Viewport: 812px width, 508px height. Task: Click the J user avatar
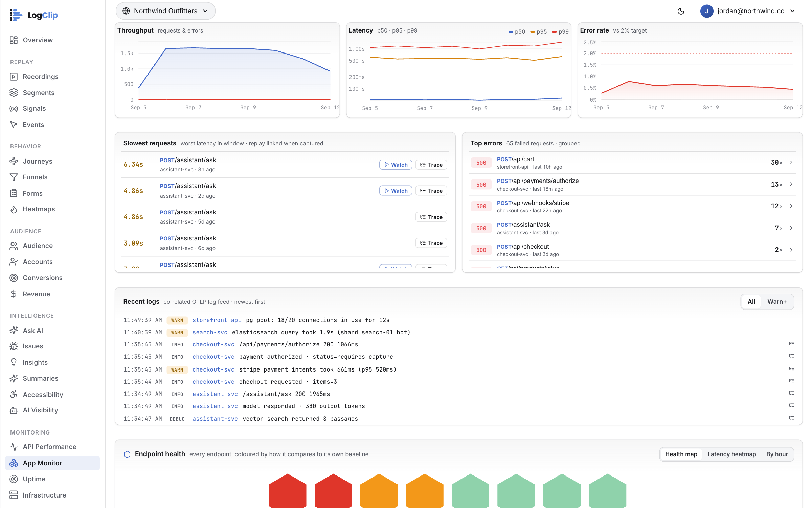[x=707, y=11]
